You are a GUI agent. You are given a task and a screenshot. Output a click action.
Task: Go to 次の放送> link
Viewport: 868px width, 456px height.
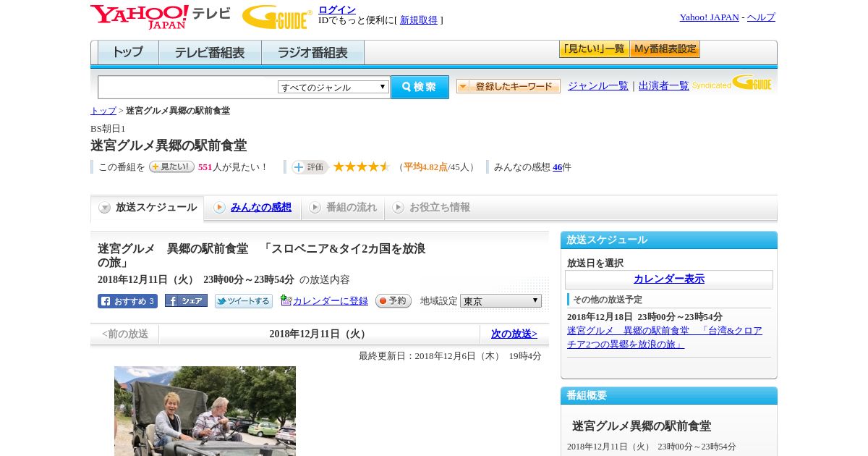click(x=514, y=334)
